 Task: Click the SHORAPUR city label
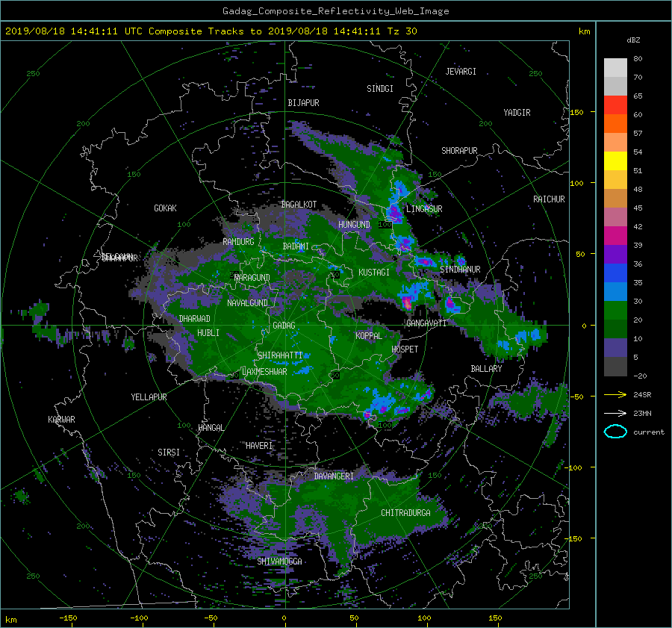pos(459,151)
